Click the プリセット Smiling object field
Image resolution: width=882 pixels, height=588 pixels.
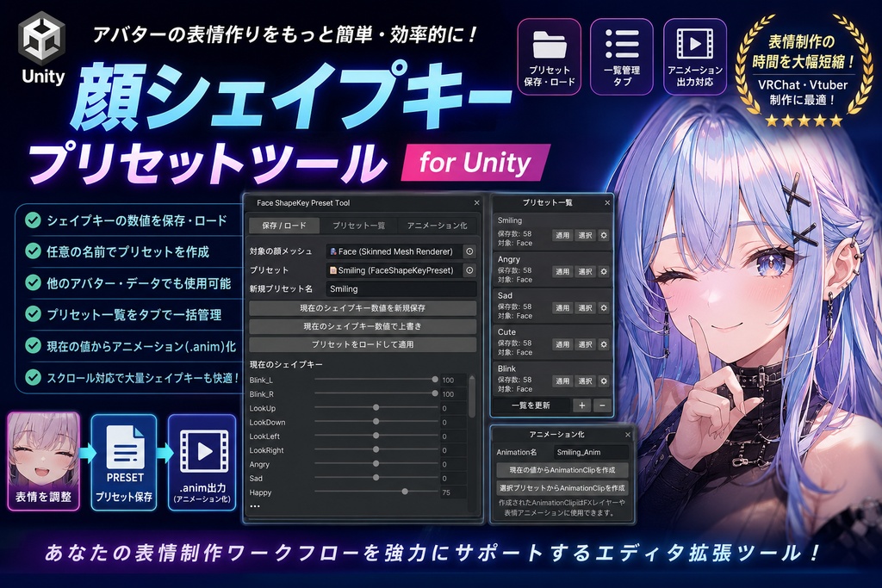[394, 270]
